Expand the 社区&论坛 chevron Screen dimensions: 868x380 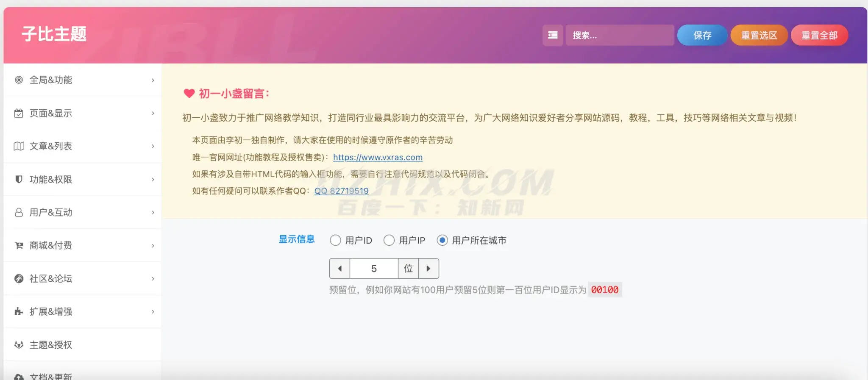[153, 278]
